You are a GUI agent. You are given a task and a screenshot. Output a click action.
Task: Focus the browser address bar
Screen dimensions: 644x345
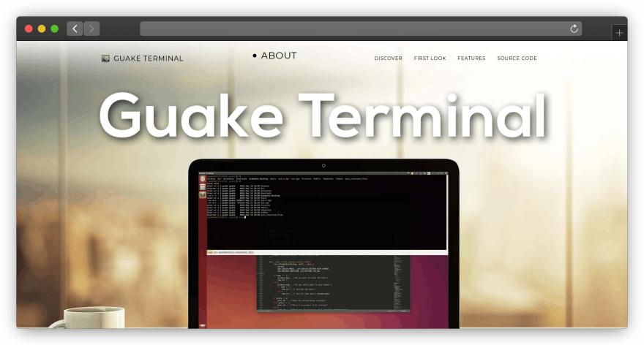(x=361, y=29)
